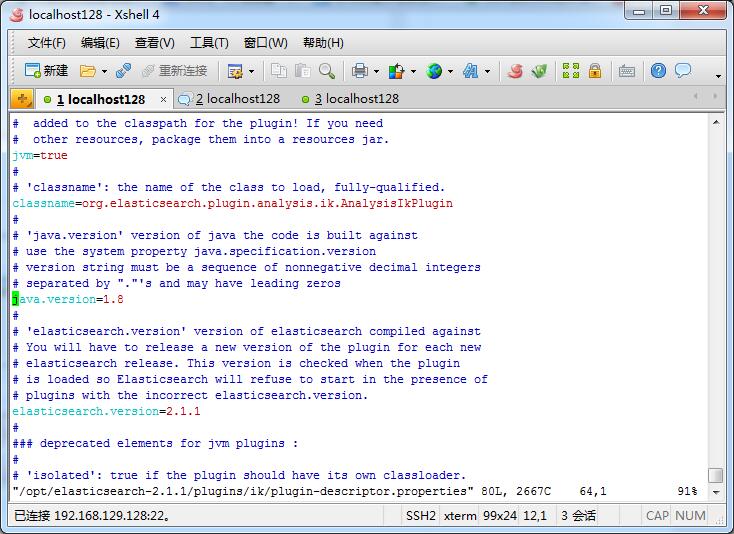734x534 pixels.
Task: Click the font icon
Action: [470, 71]
